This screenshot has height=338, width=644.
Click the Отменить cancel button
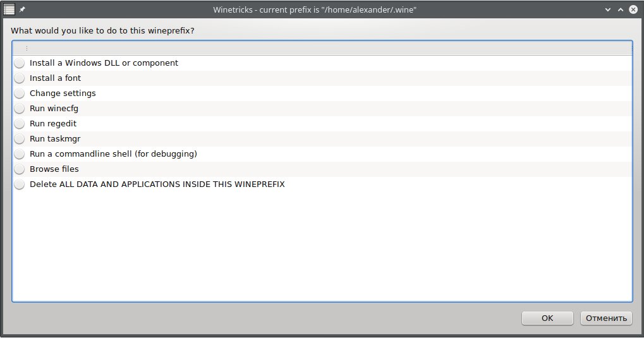click(606, 318)
